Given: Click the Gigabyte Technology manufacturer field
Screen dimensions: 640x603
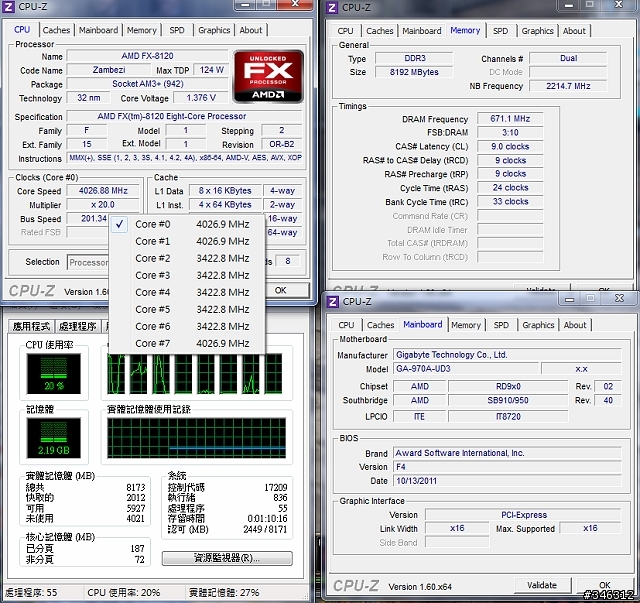Looking at the screenshot, I should pyautogui.click(x=507, y=355).
